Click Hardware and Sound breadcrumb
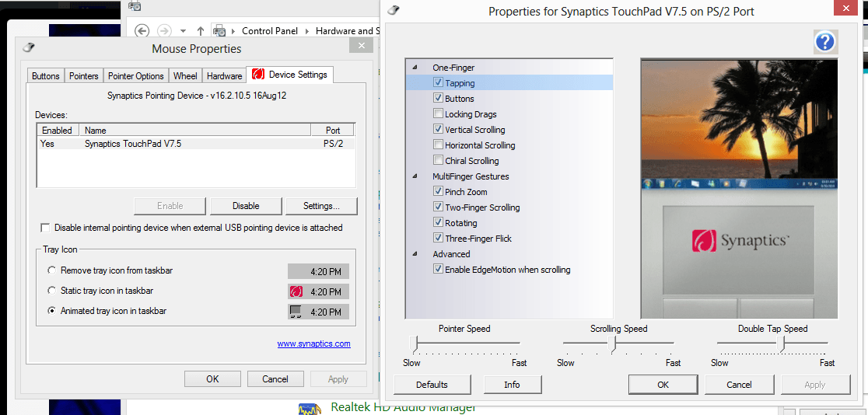Screen dimensions: 868x415 [x=348, y=31]
